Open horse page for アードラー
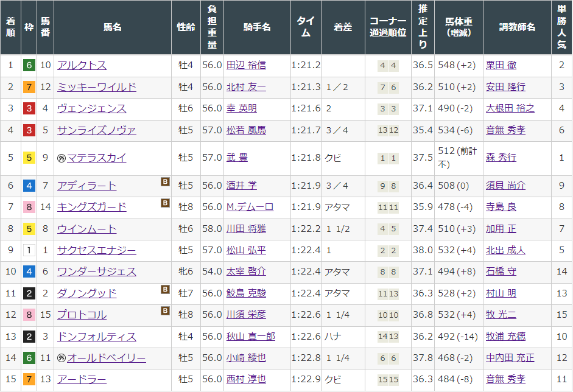The image size is (573, 392). tap(82, 380)
